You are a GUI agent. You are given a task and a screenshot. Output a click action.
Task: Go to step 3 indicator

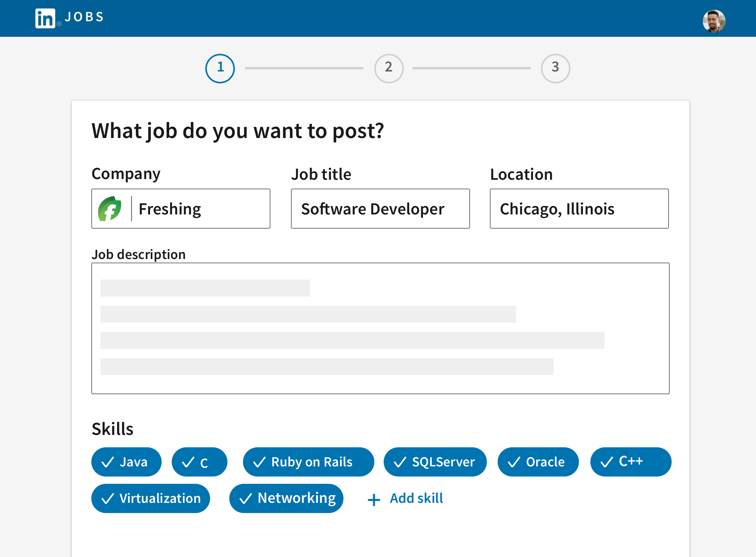click(x=555, y=68)
